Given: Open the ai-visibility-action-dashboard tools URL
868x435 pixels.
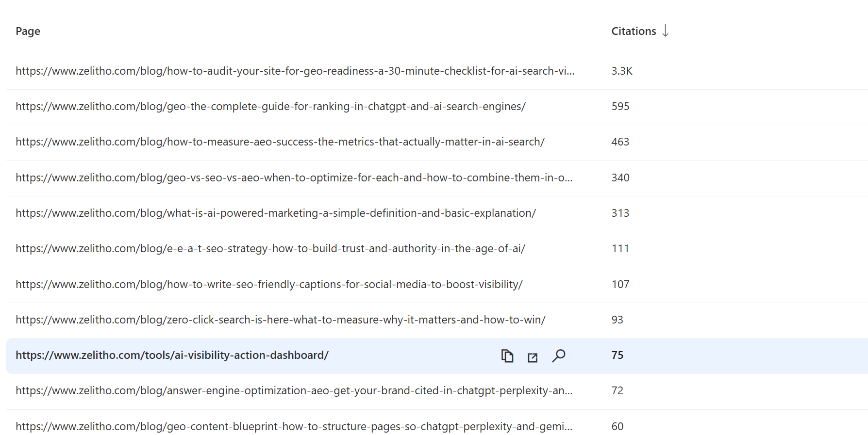Looking at the screenshot, I should coord(172,355).
